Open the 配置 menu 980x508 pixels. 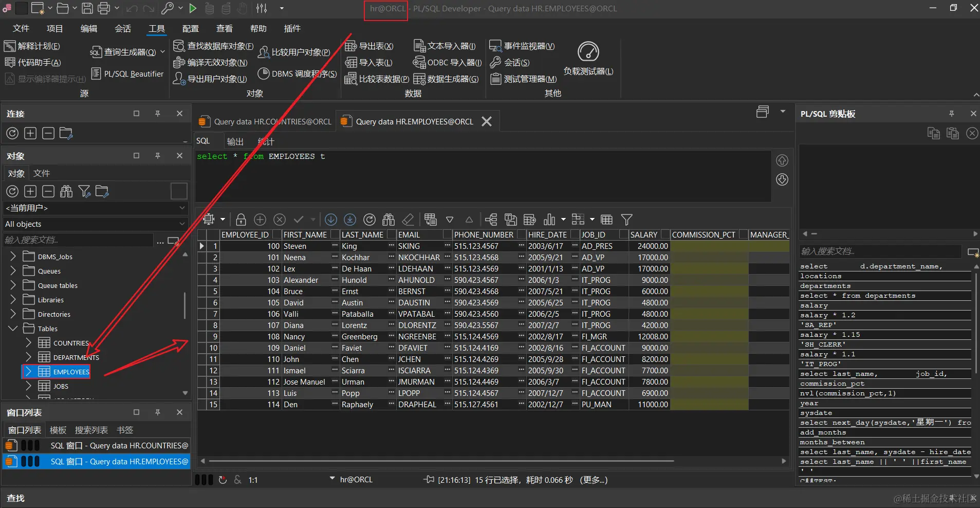pyautogui.click(x=191, y=29)
